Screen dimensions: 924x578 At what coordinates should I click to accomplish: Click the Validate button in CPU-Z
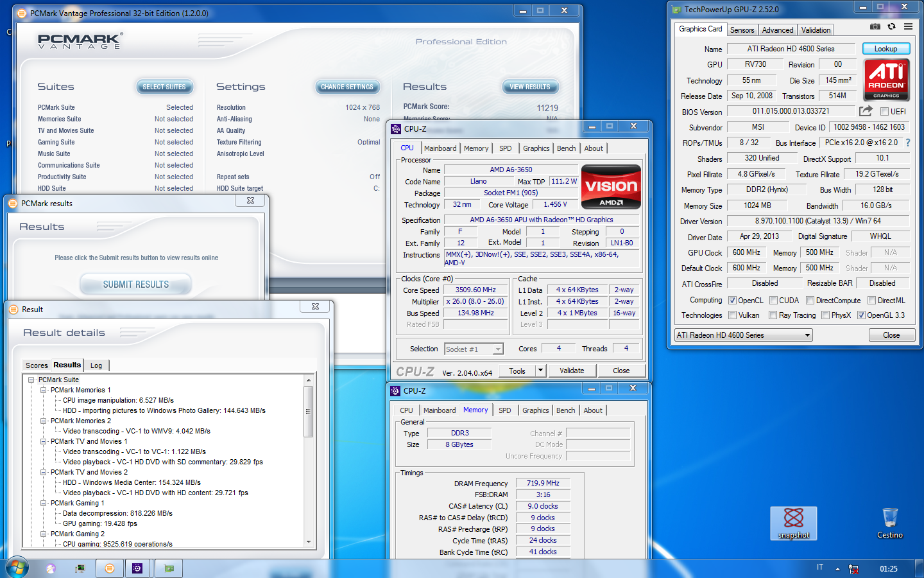pyautogui.click(x=572, y=371)
